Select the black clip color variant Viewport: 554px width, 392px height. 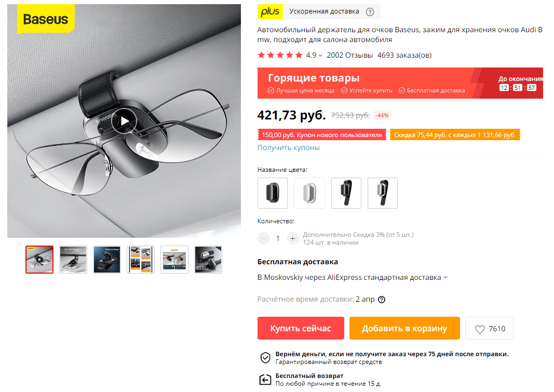click(273, 193)
